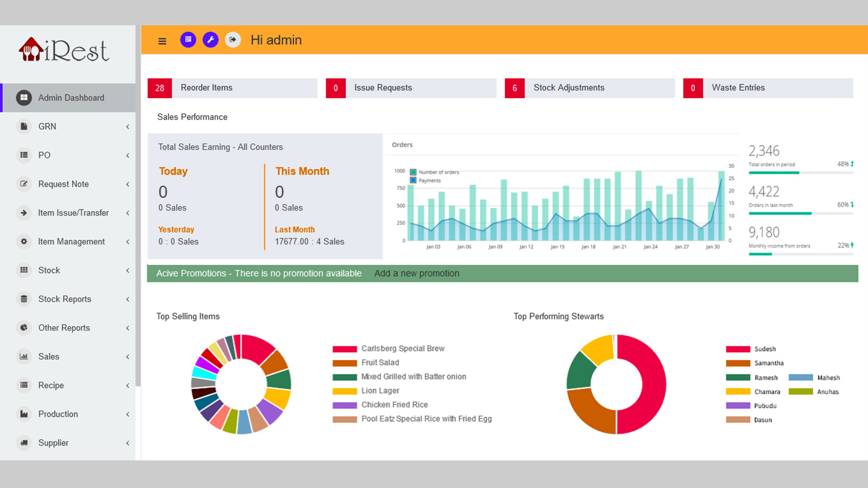This screenshot has height=488, width=868.
Task: Click the iRest logo
Action: coord(64,49)
